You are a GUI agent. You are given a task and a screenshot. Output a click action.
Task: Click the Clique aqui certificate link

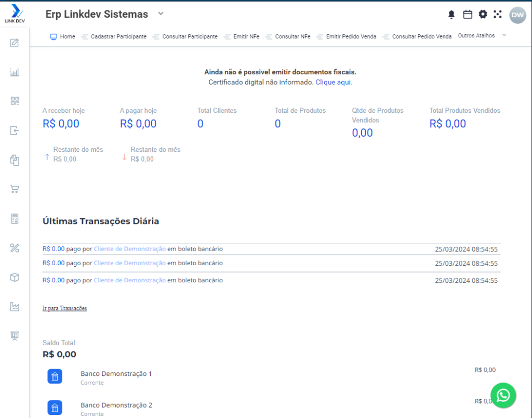point(333,82)
